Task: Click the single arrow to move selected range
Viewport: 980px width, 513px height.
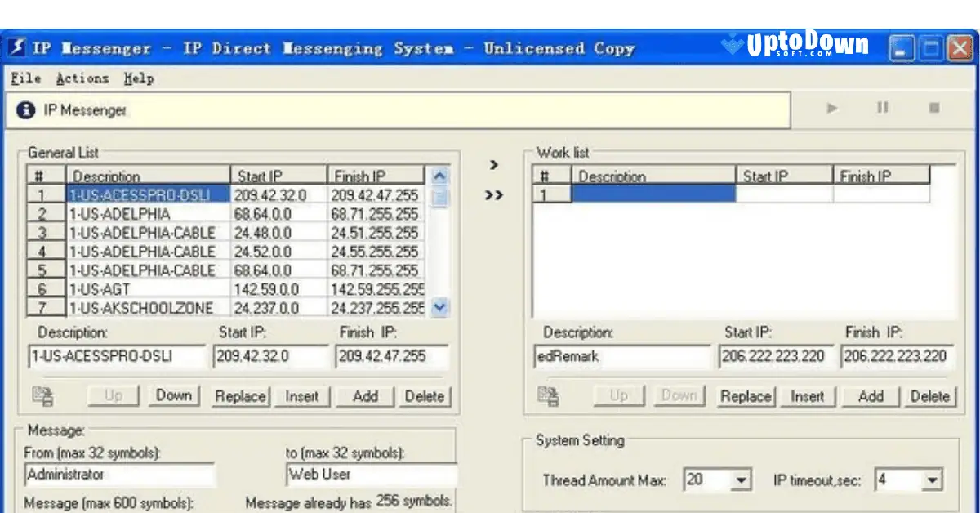Action: point(493,166)
